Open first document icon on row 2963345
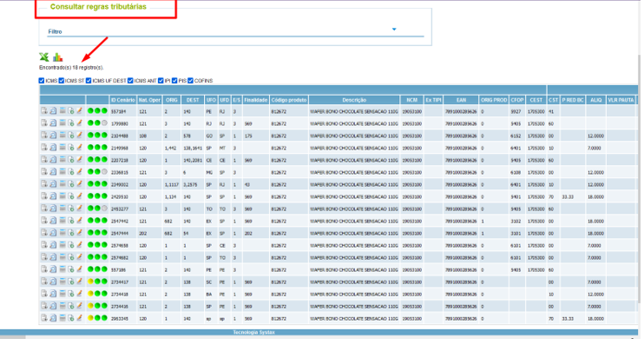Screen dimensions: 644x345 coord(44,318)
